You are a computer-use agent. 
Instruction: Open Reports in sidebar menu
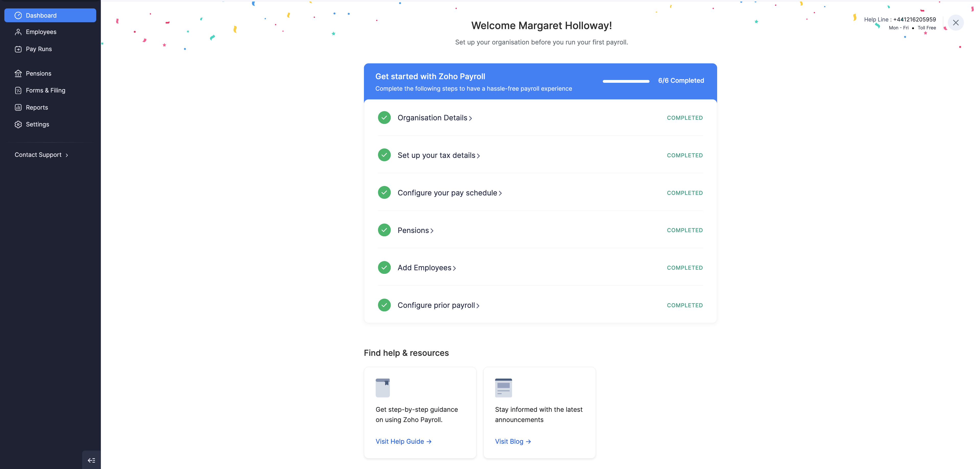point(50,107)
